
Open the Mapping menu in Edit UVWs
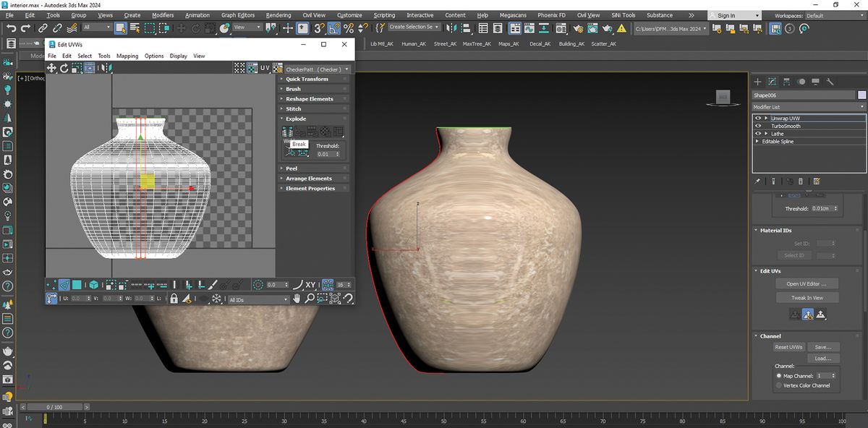127,56
